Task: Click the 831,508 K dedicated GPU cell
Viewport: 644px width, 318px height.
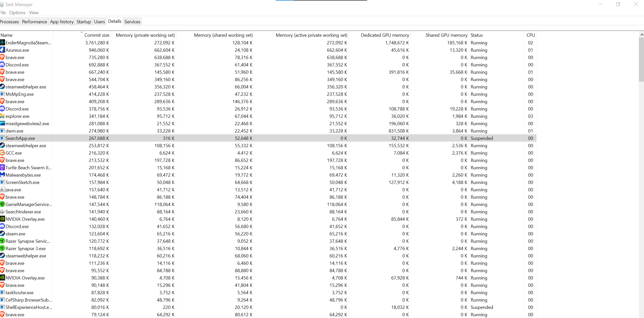Action: tap(399, 131)
